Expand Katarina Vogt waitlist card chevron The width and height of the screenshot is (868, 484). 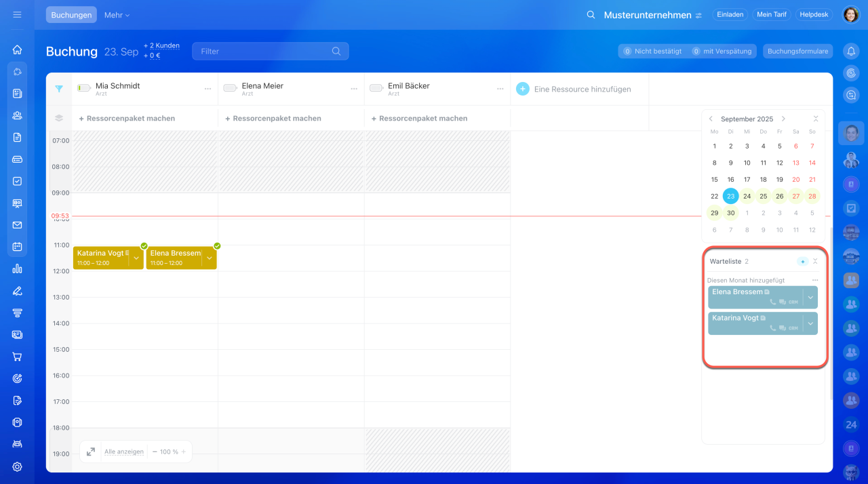click(810, 323)
